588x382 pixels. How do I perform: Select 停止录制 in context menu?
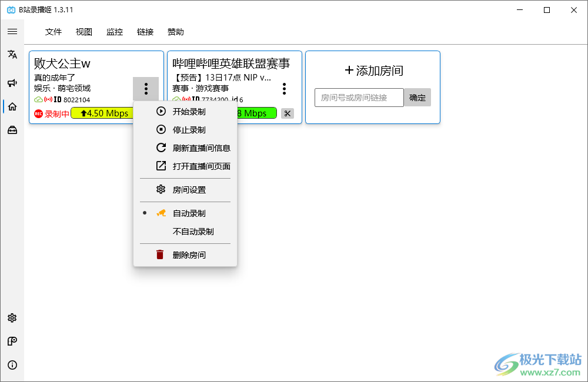coord(185,130)
